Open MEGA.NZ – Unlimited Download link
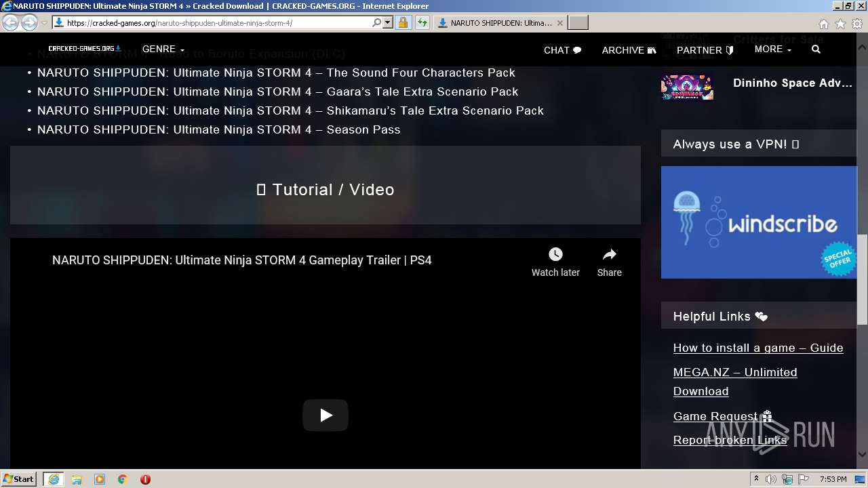The width and height of the screenshot is (868, 488). (735, 382)
